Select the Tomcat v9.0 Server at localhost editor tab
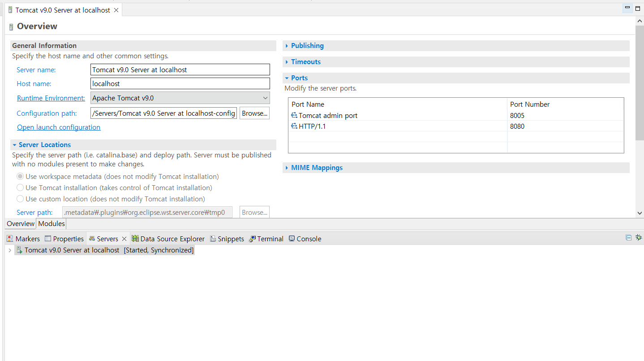 click(63, 10)
